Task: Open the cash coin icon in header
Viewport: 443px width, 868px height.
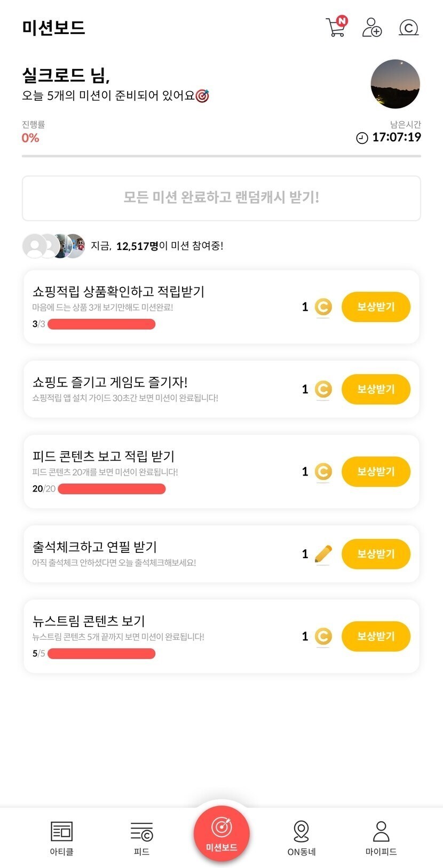Action: tap(408, 27)
